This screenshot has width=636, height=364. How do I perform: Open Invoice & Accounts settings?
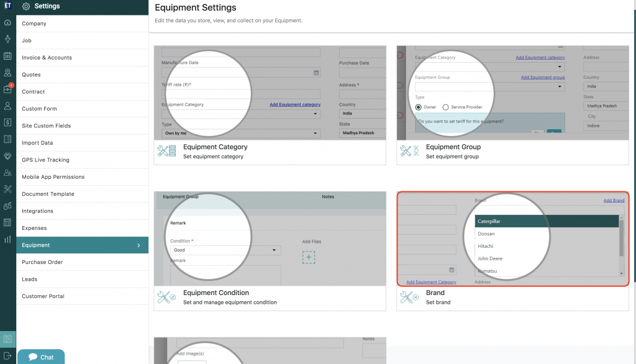tap(83, 58)
